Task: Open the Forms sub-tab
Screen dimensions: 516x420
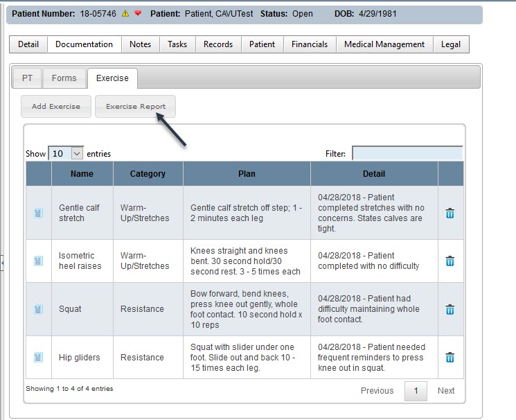Action: point(64,78)
